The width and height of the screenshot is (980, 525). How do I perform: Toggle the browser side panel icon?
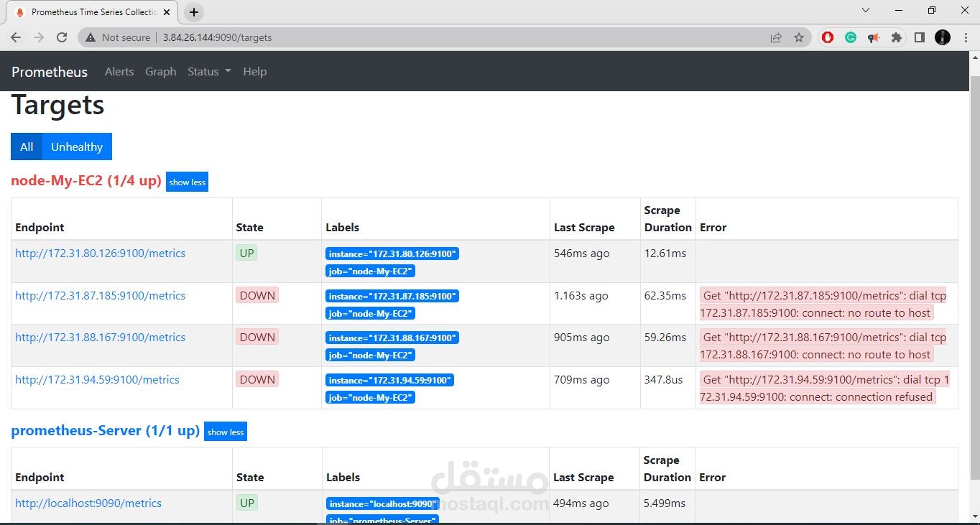click(x=920, y=37)
